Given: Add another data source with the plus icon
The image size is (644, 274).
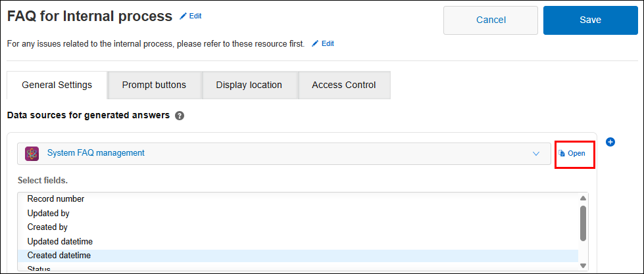Looking at the screenshot, I should click(x=610, y=142).
